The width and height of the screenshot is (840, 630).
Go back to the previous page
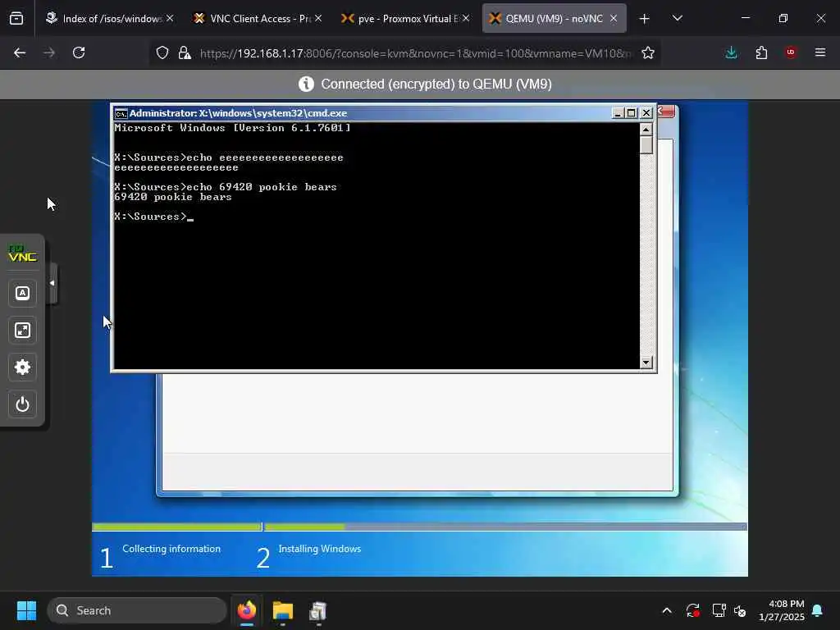tap(20, 52)
